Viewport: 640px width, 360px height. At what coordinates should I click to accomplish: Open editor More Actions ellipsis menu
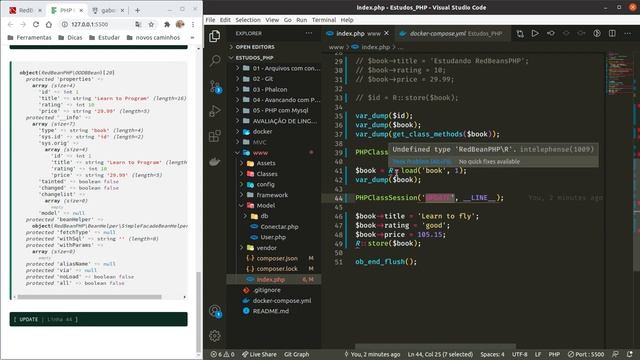click(628, 33)
